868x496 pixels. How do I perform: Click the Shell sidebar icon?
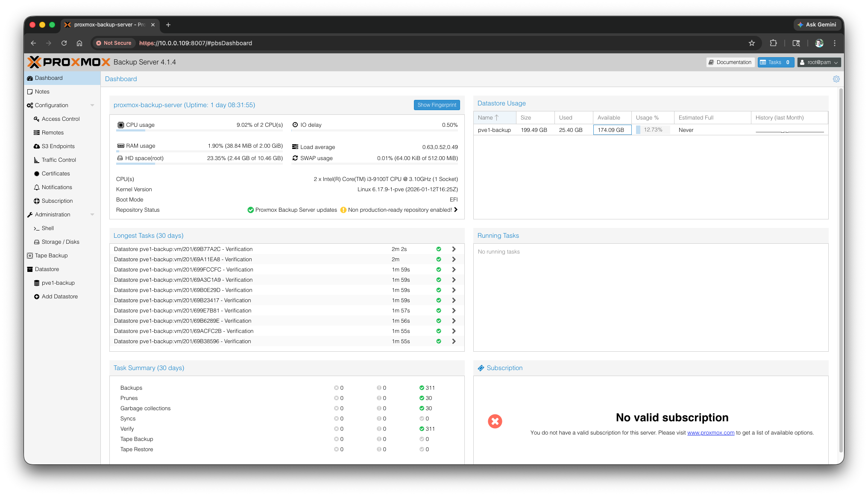37,228
